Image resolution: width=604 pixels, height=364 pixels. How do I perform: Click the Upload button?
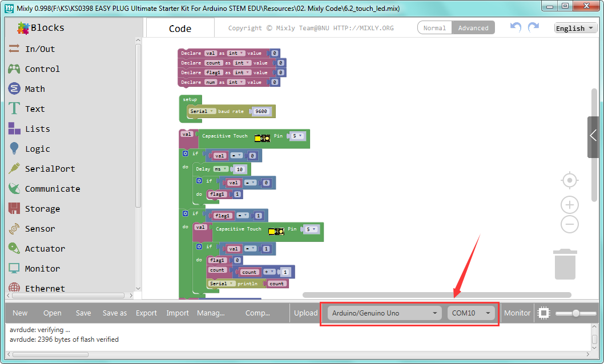(306, 313)
